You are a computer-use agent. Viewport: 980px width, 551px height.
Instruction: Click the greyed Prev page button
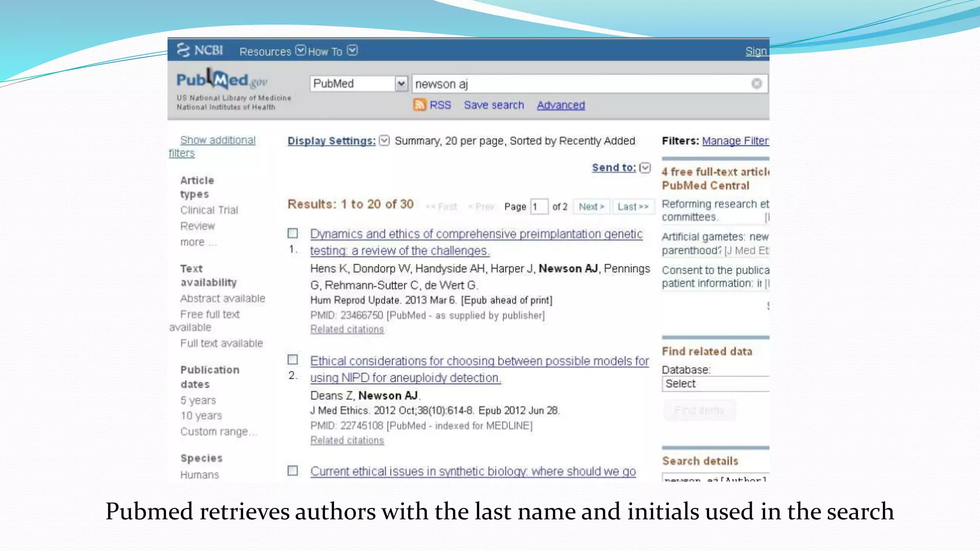click(481, 207)
